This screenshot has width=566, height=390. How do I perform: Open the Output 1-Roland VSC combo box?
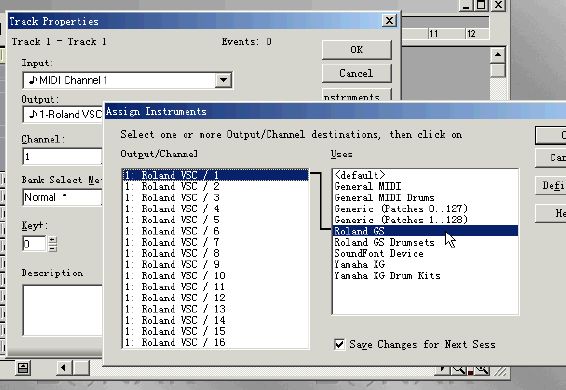63,114
